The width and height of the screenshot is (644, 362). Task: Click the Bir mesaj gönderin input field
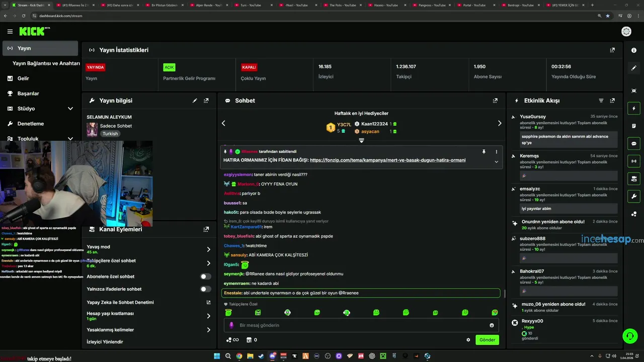pyautogui.click(x=361, y=325)
